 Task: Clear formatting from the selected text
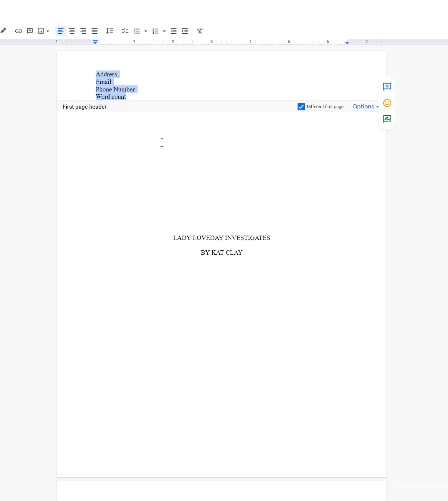[200, 31]
